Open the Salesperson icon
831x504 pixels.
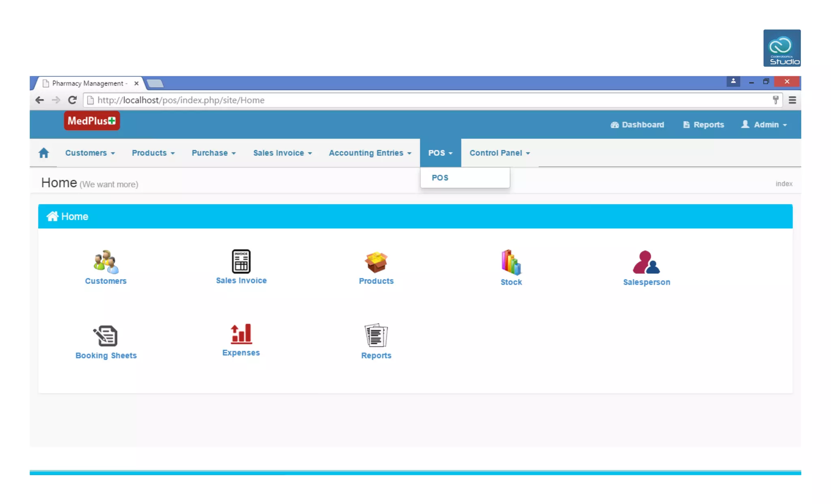point(646,262)
